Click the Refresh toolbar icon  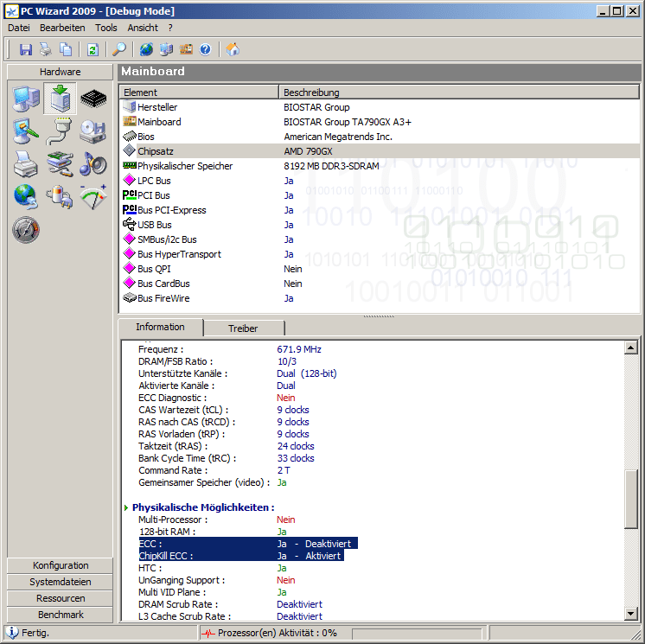[x=93, y=49]
